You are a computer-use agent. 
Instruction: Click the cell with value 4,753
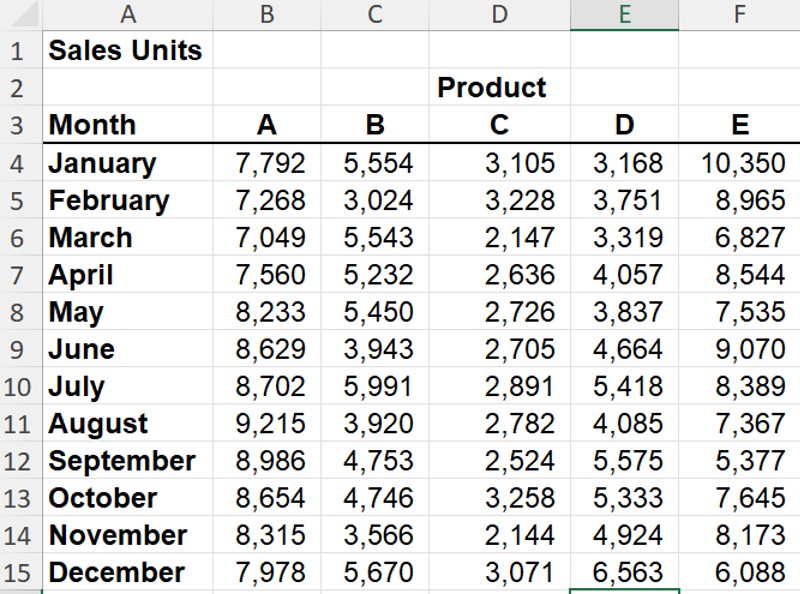(375, 460)
